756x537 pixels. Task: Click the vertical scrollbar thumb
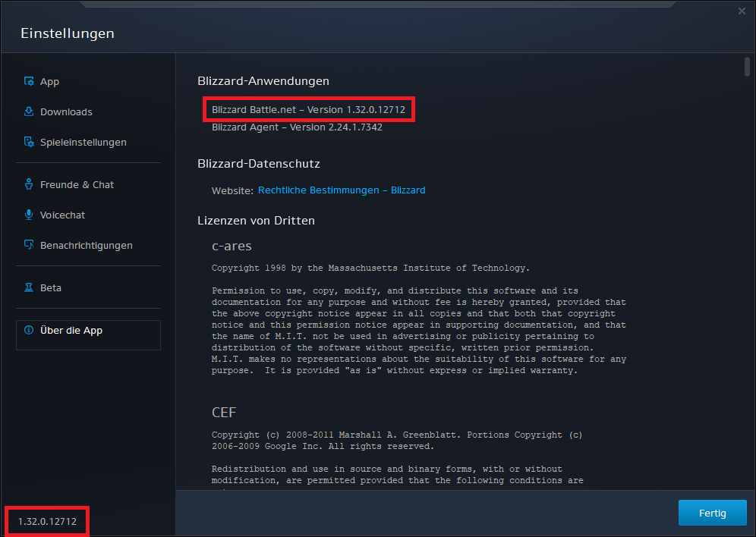[747, 67]
